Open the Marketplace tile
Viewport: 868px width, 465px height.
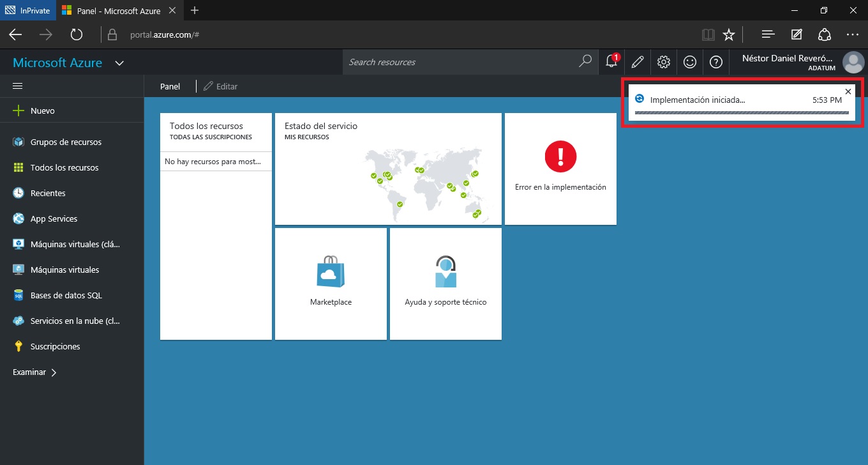331,284
